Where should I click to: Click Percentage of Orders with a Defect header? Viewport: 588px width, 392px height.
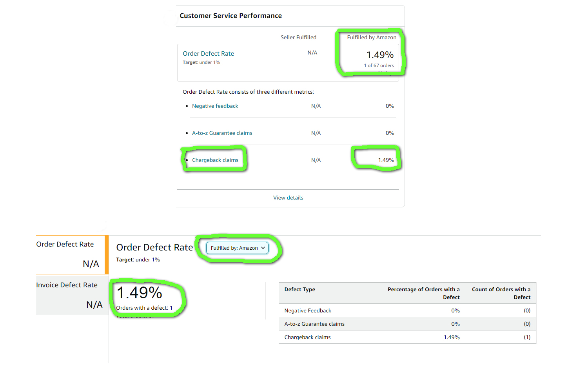[x=424, y=294]
